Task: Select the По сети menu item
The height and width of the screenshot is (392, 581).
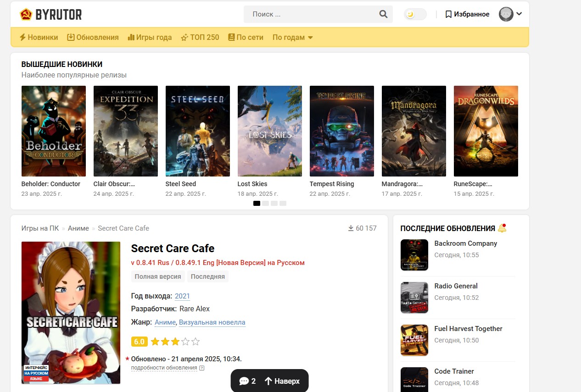Action: tap(246, 38)
